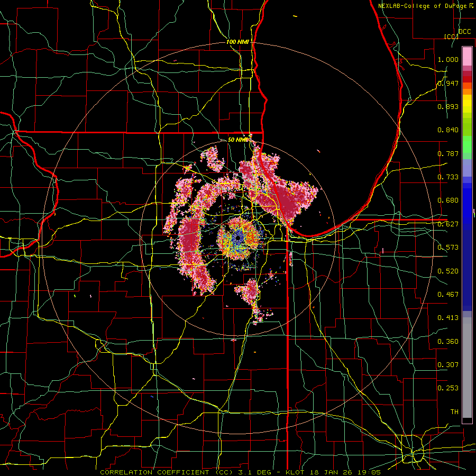Click the bright blue color bar segment
This screenshot has width=476, height=476.
(467, 206)
